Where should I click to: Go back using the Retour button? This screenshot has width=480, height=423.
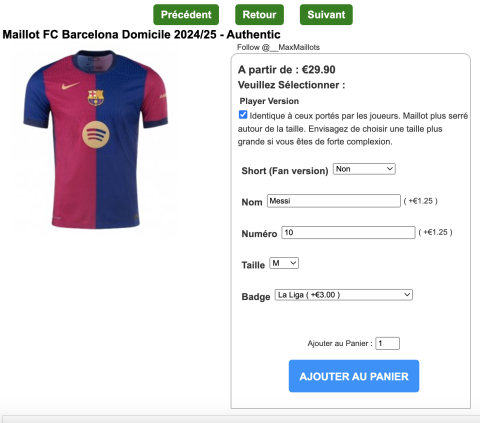click(259, 15)
